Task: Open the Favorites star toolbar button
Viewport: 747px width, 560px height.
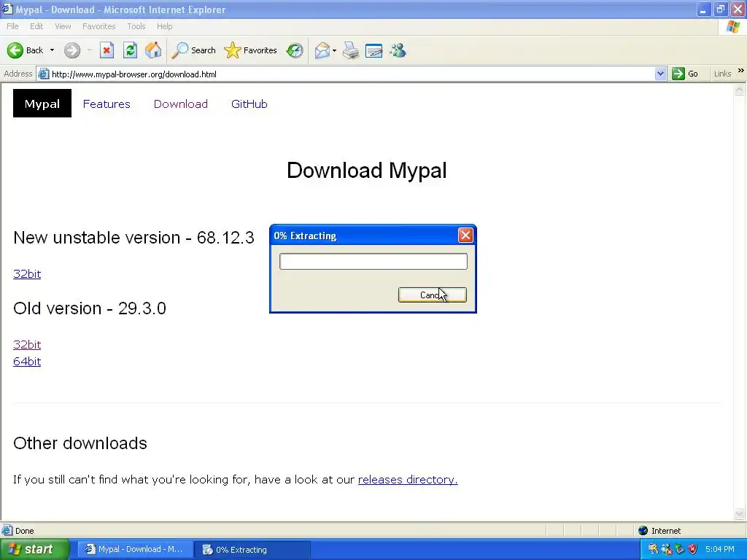Action: pyautogui.click(x=251, y=50)
